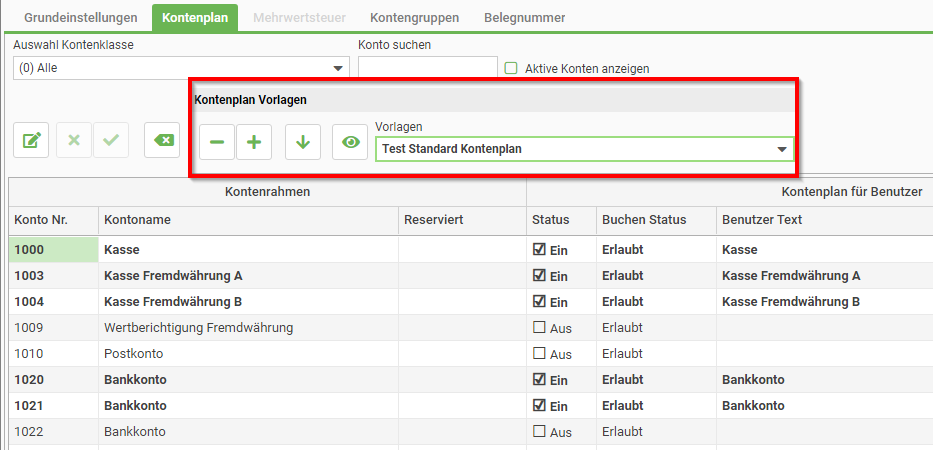
Task: Click the Reserviert column header
Action: [x=462, y=220]
